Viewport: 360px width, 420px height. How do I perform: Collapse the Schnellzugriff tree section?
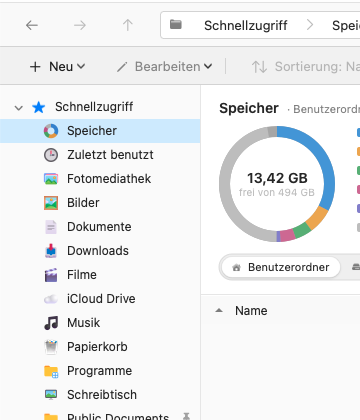coord(19,108)
